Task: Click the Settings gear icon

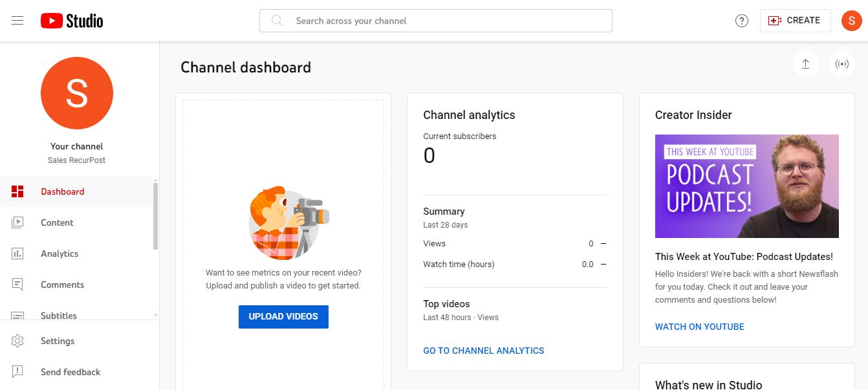Action: (x=17, y=341)
